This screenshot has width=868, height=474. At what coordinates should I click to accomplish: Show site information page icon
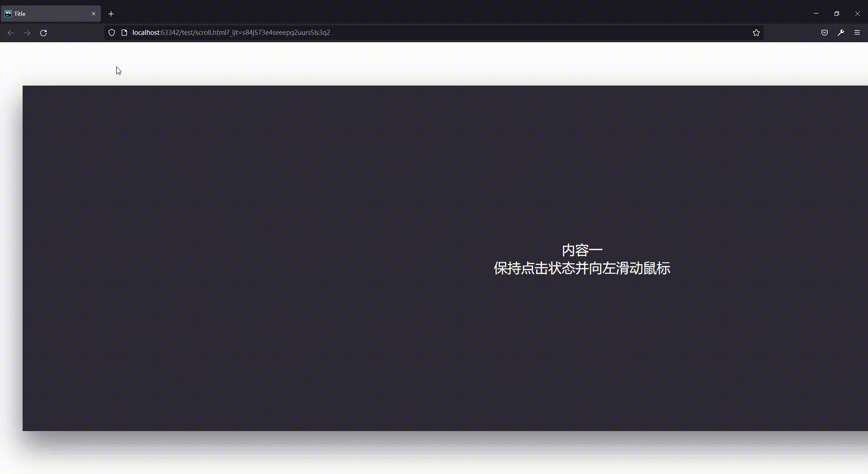pyautogui.click(x=124, y=33)
